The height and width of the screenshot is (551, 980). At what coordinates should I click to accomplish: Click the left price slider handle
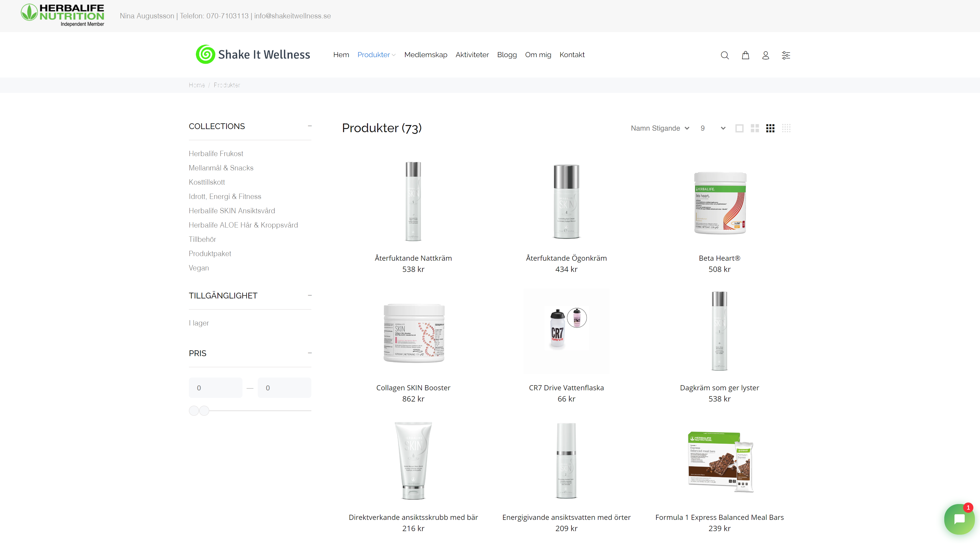point(194,411)
